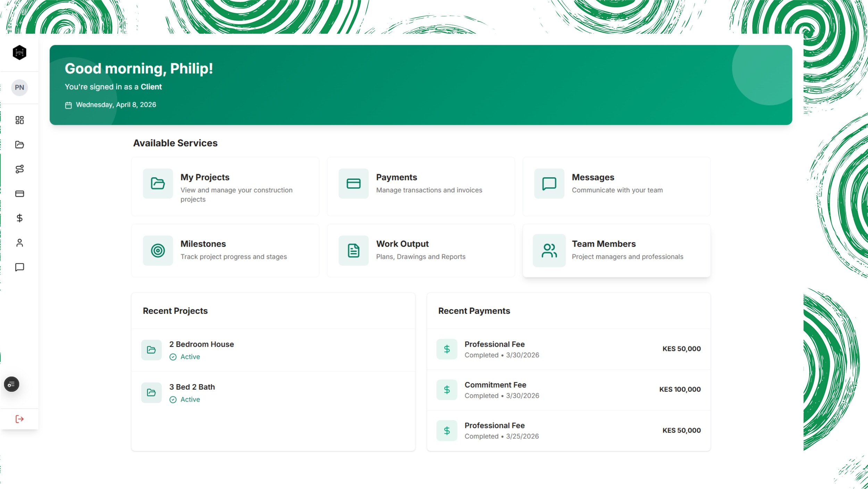The width and height of the screenshot is (868, 489).
Task: Click the Available Services heading
Action: click(175, 143)
